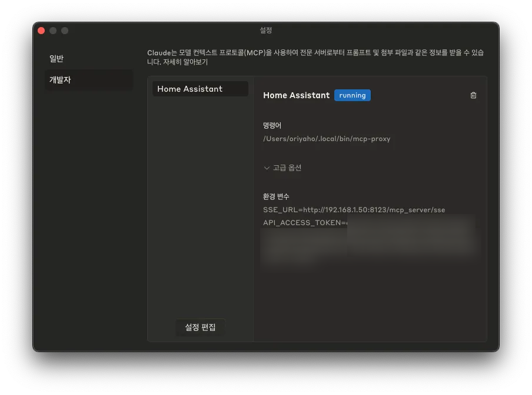
Task: Collapse the 고급 옵션 section chevron
Action: [267, 168]
